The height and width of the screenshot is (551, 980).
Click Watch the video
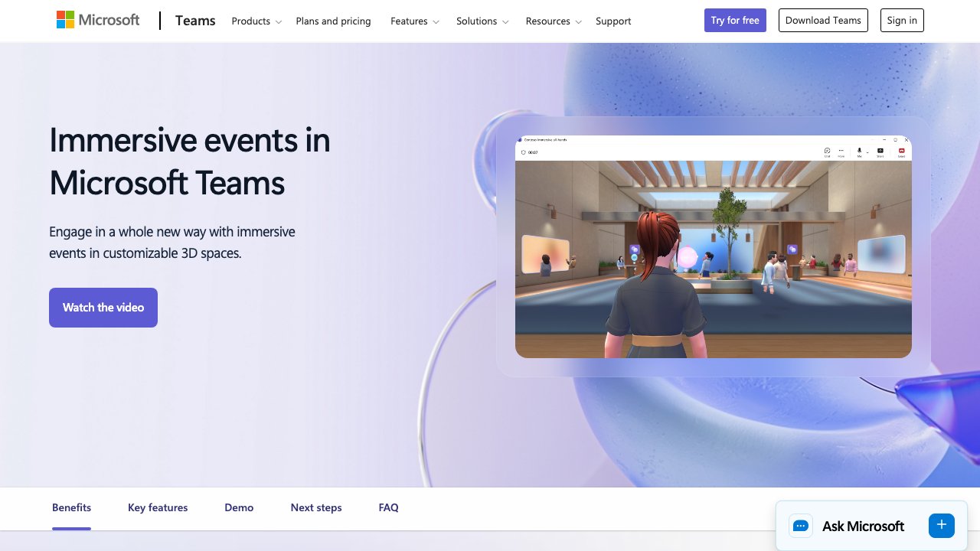pyautogui.click(x=103, y=307)
